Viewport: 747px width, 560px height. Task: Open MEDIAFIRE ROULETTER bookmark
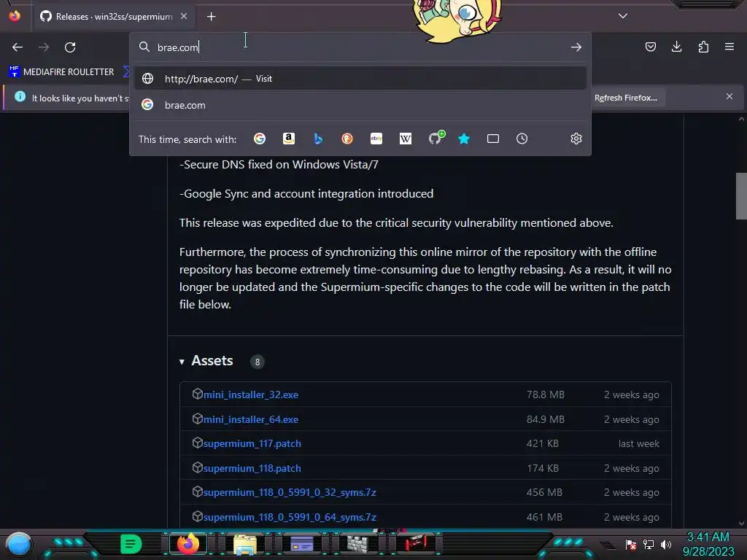tap(61, 72)
